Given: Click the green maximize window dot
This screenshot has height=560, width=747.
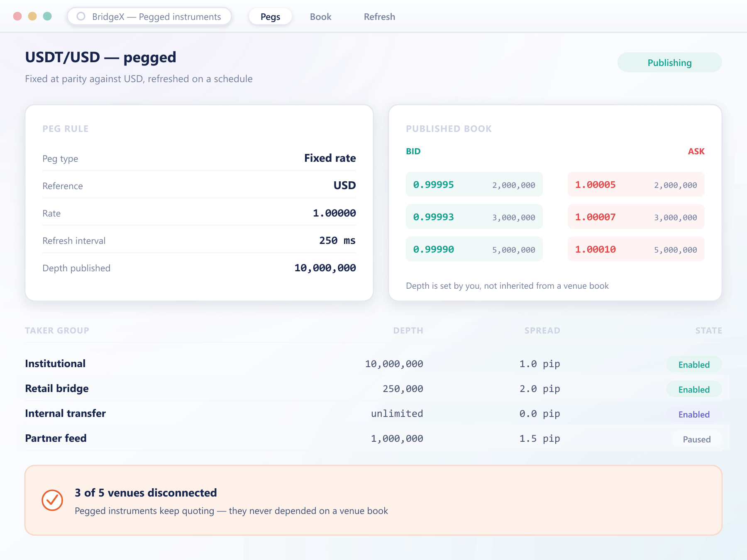Looking at the screenshot, I should click(47, 16).
